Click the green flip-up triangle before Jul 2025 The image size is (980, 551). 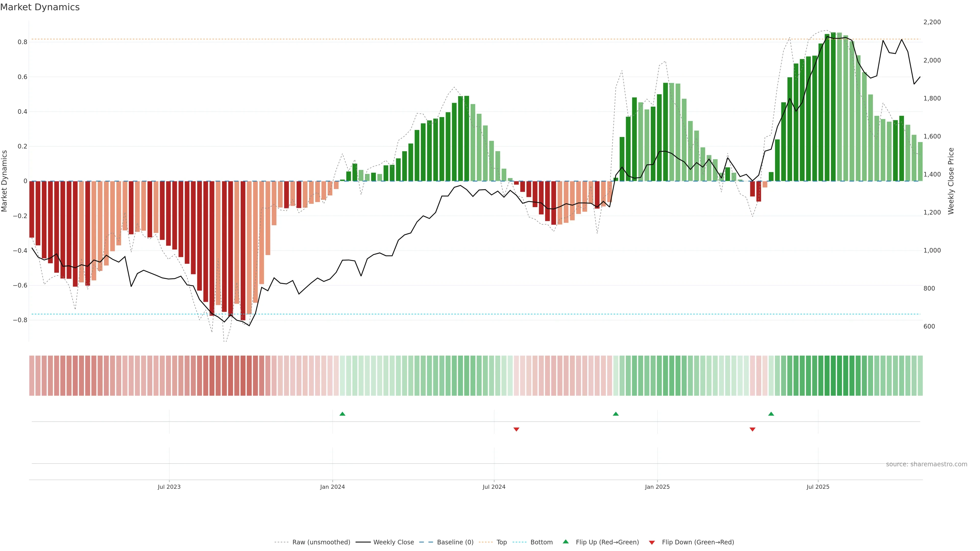[x=771, y=414]
